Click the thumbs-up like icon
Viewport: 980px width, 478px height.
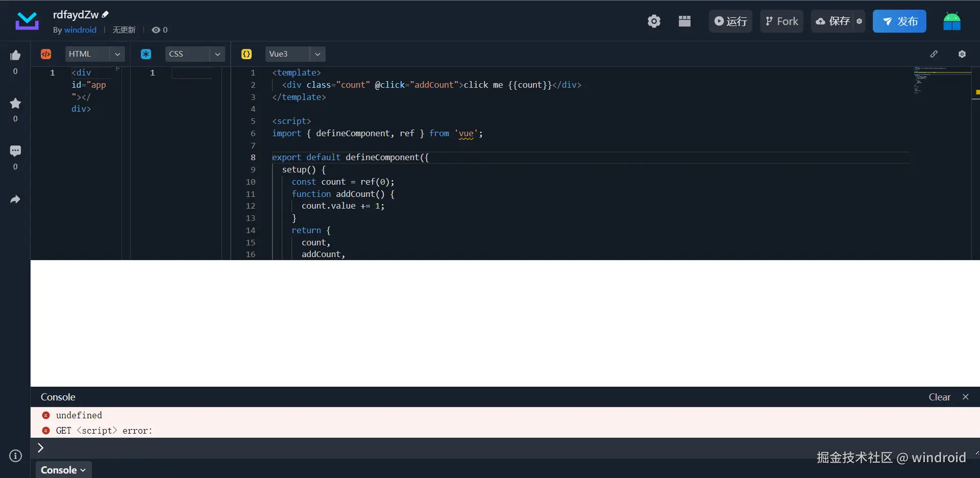15,56
